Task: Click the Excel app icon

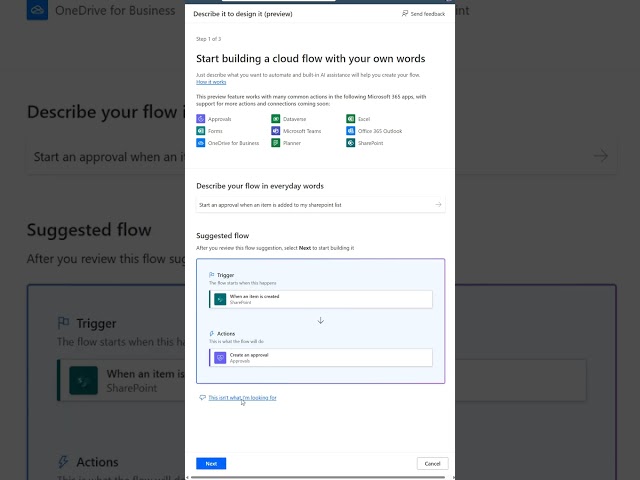Action: pos(351,119)
